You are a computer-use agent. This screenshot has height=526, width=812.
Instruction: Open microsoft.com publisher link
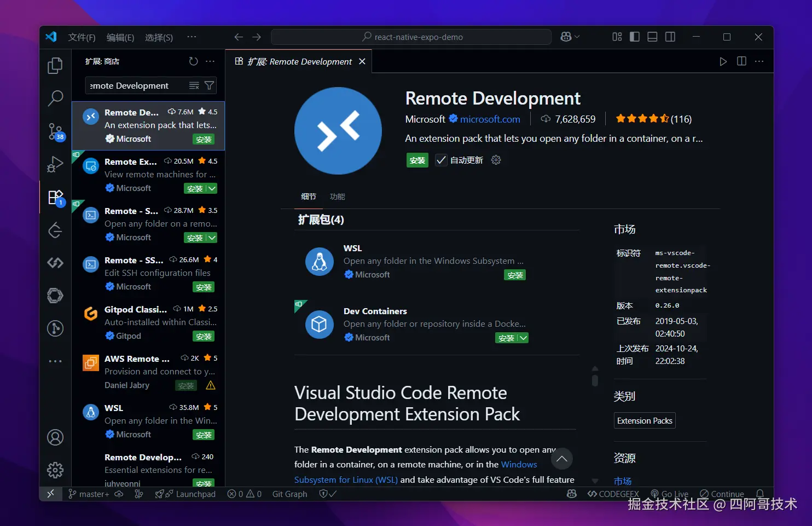[490, 119]
